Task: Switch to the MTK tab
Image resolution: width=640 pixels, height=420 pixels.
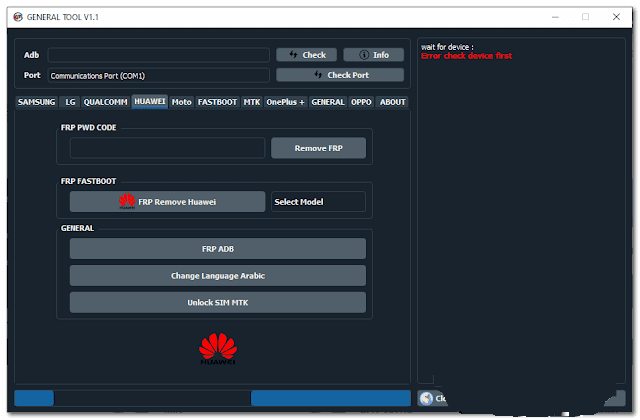Action: (251, 102)
